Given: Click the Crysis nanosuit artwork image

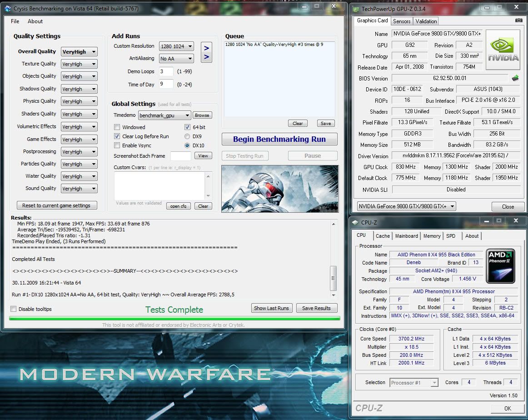Looking at the screenshot, I should pyautogui.click(x=280, y=189).
